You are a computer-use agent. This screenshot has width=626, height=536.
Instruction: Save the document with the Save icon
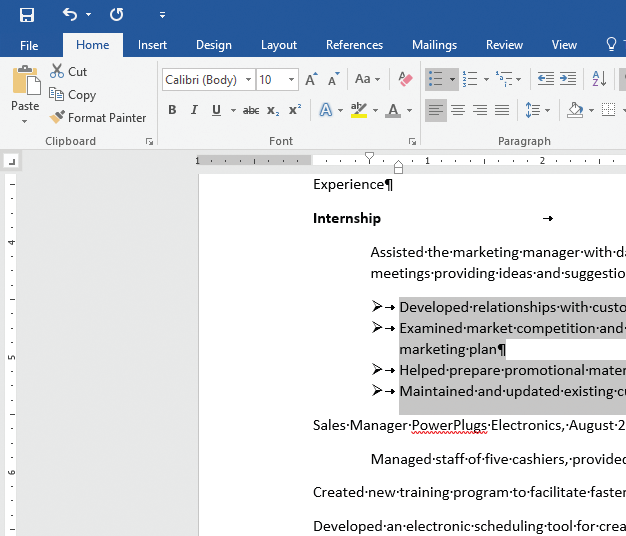click(x=27, y=15)
